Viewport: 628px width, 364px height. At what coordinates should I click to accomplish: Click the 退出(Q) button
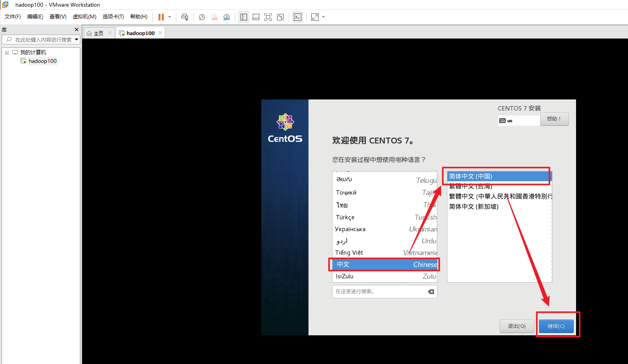coord(517,326)
